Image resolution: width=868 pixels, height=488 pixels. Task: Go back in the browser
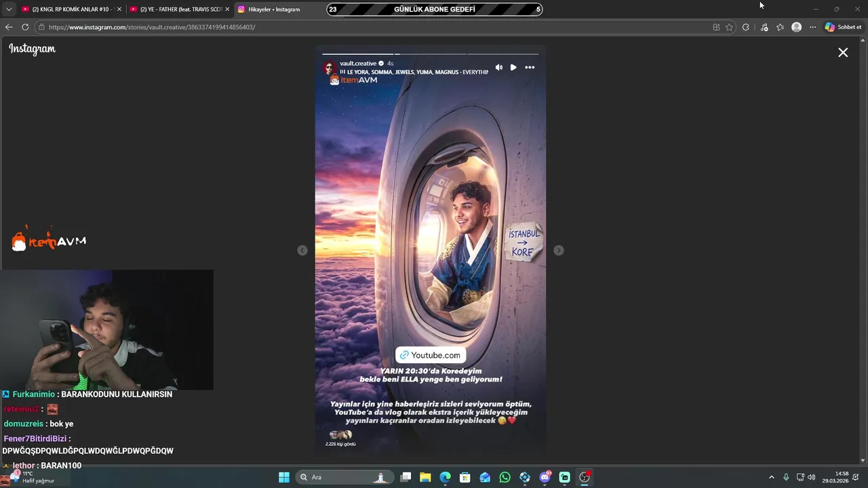tap(9, 27)
